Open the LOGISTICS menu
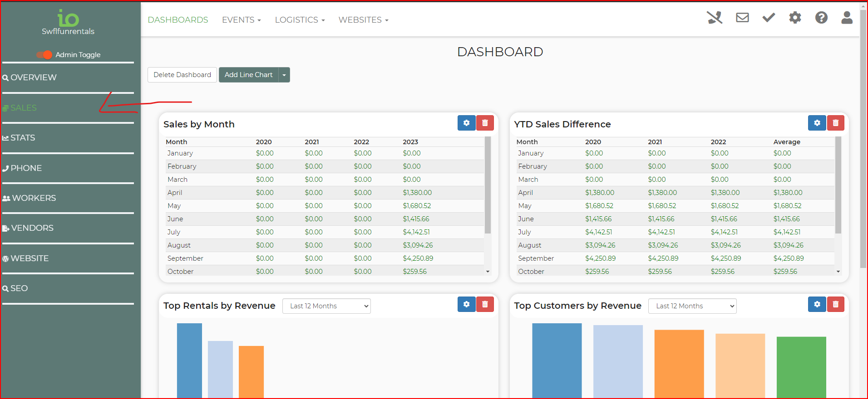 [x=300, y=20]
